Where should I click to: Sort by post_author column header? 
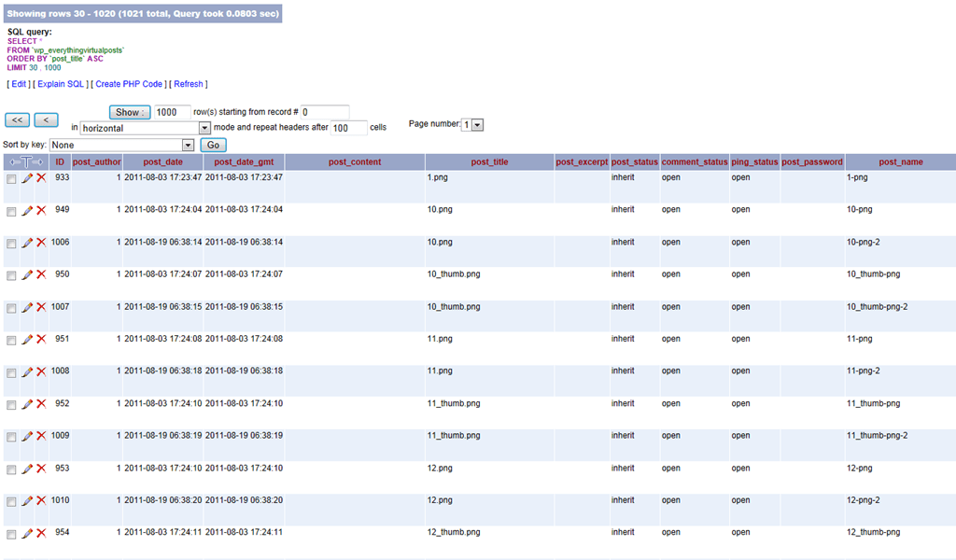click(97, 162)
